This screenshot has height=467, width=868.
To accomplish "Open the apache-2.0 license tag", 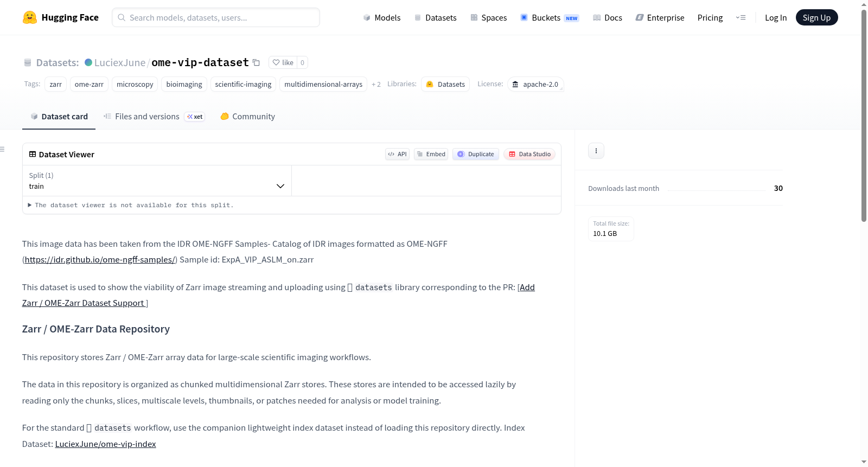I will point(535,84).
